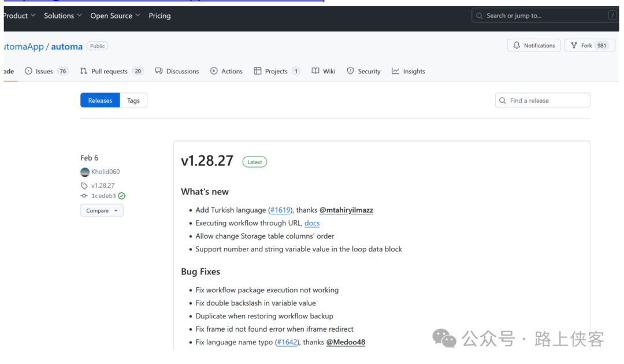
Task: Click the Projects count 1
Action: click(296, 71)
